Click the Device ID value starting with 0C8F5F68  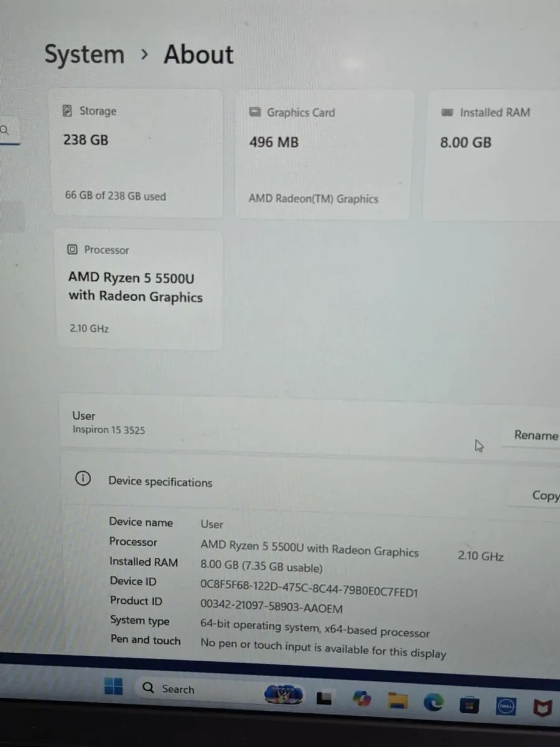click(x=309, y=589)
